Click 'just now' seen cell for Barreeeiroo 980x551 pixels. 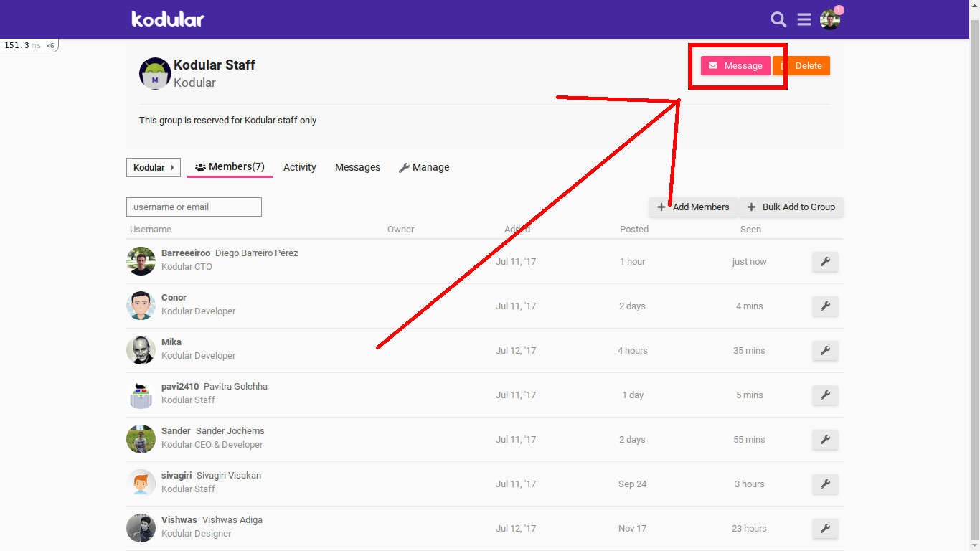pos(749,262)
